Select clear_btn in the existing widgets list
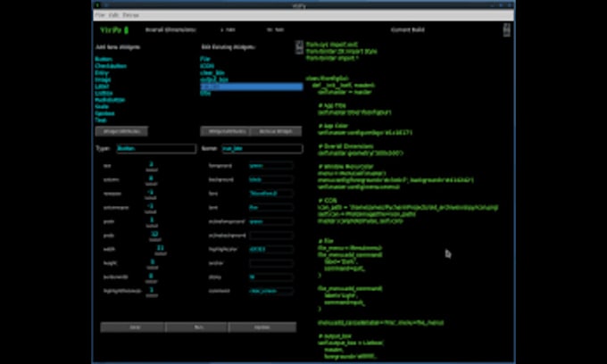This screenshot has height=364, width=607. coord(212,73)
